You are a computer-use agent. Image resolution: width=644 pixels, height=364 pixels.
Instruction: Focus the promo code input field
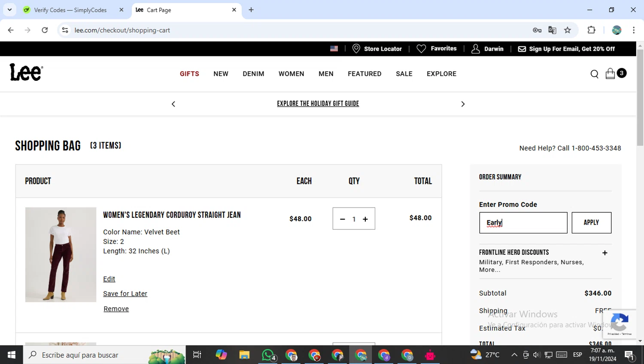tap(523, 223)
